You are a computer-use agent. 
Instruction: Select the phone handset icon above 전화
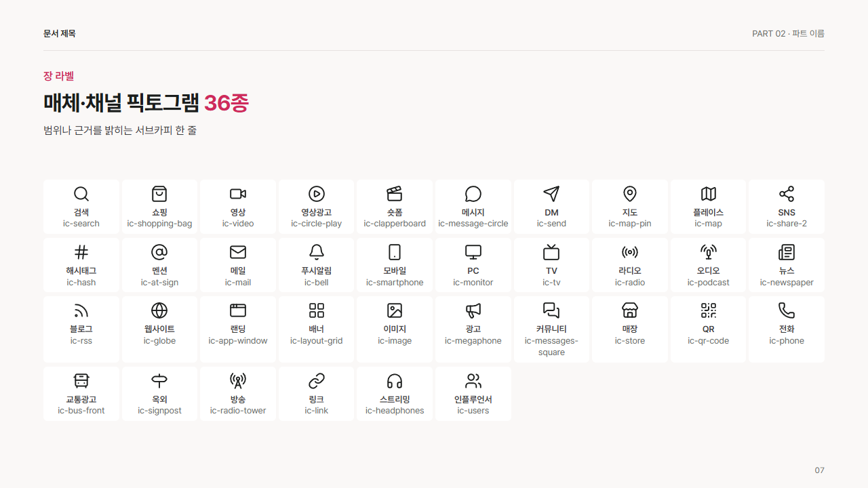pos(787,311)
